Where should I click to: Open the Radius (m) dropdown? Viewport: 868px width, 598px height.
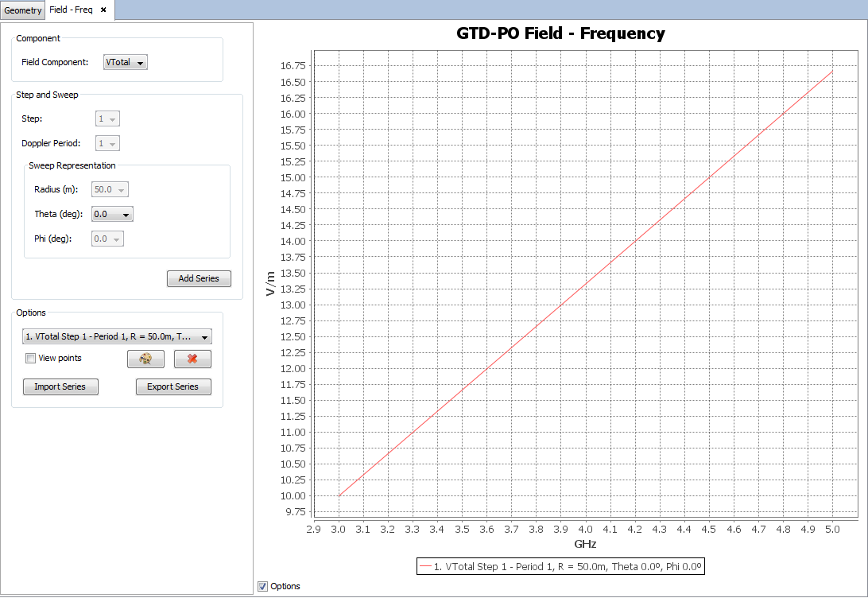click(110, 189)
